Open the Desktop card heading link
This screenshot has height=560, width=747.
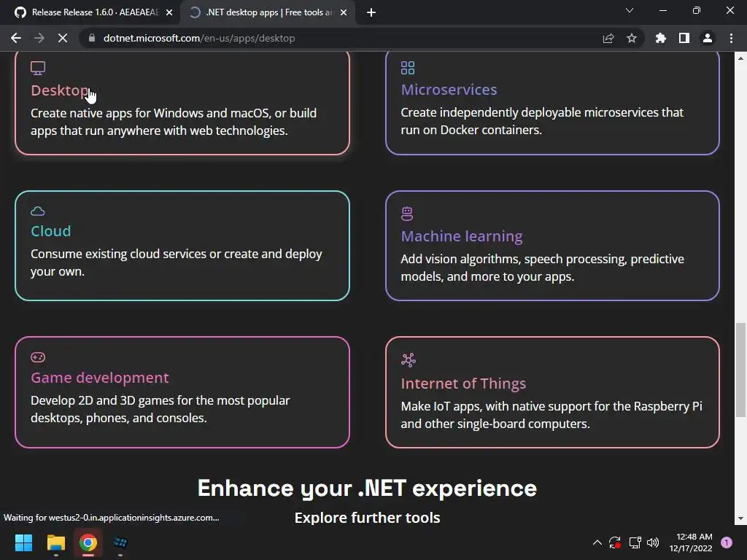60,90
